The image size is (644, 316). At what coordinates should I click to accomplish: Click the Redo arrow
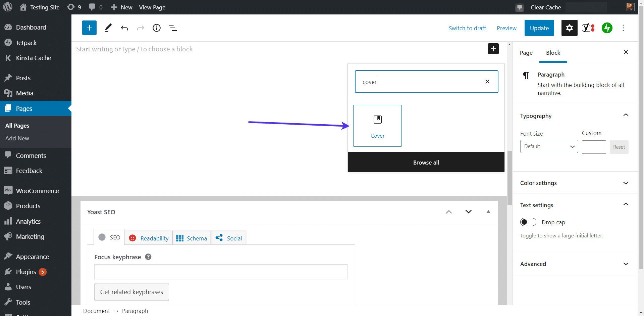(141, 28)
